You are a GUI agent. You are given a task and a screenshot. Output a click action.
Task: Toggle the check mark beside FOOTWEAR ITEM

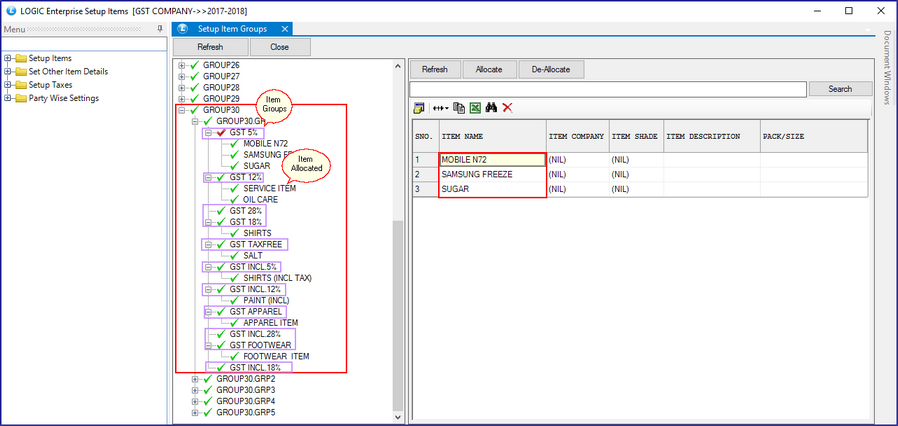(x=234, y=356)
